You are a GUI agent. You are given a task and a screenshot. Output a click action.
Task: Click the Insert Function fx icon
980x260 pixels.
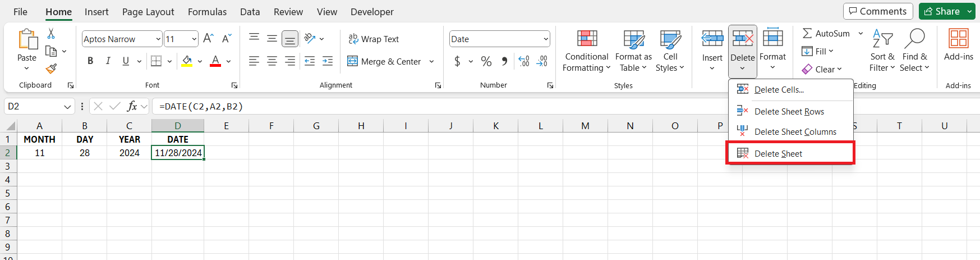132,106
